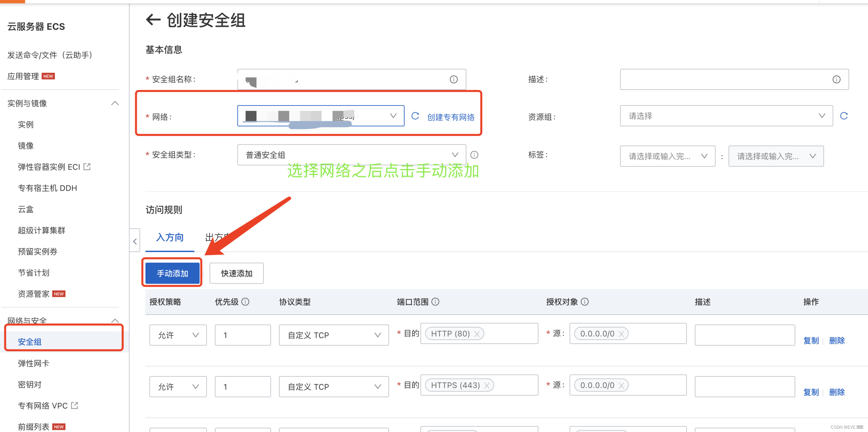This screenshot has width=868, height=432.
Task: Remove 0.0.0.0/0 source in HTTPS row
Action: coord(621,385)
